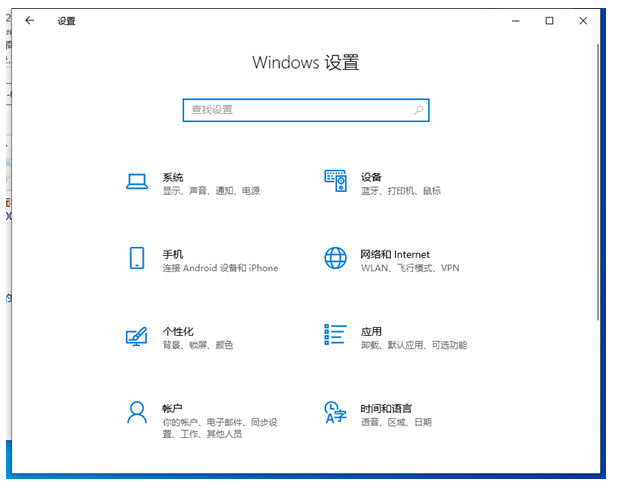Click the text 卸载、默认应用、可选功能

coord(414,345)
